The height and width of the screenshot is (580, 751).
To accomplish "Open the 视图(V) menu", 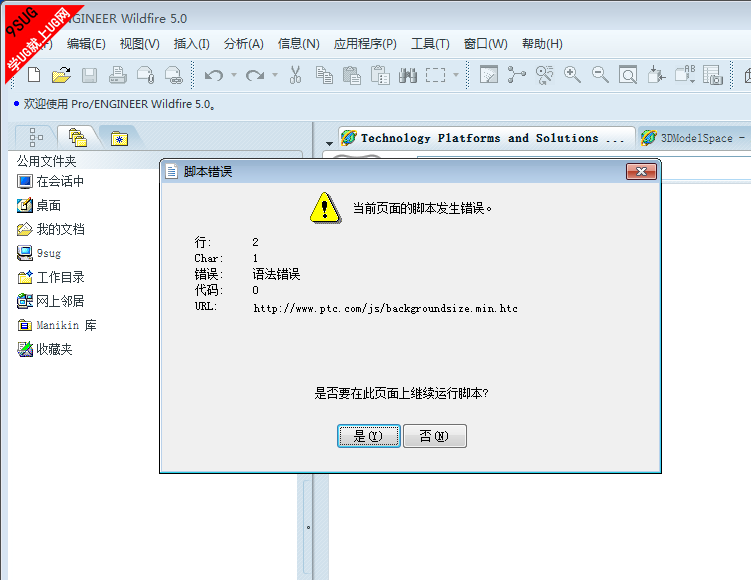I will click(139, 44).
